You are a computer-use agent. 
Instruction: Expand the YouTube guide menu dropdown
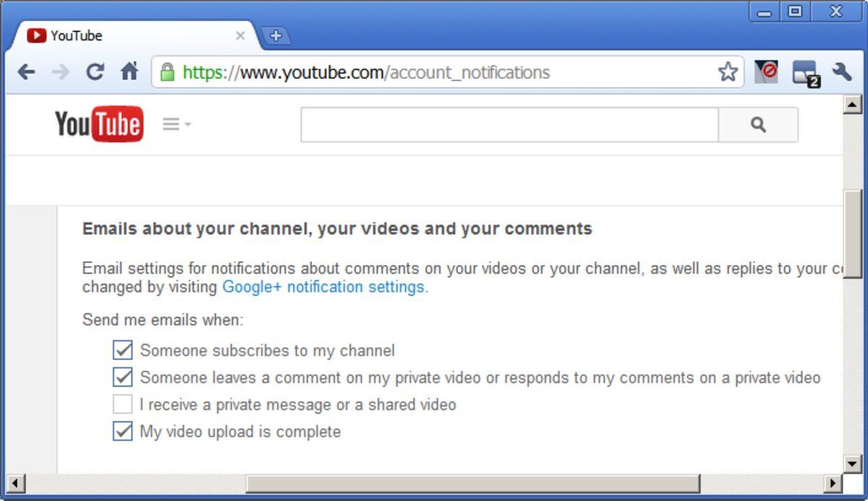click(x=176, y=125)
